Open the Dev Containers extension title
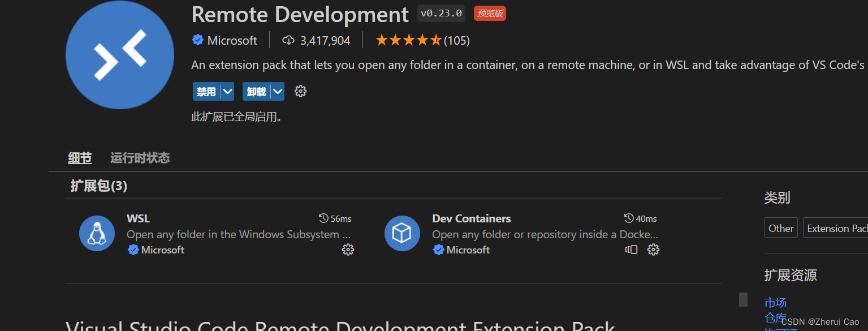Image resolution: width=868 pixels, height=331 pixels. coord(472,218)
